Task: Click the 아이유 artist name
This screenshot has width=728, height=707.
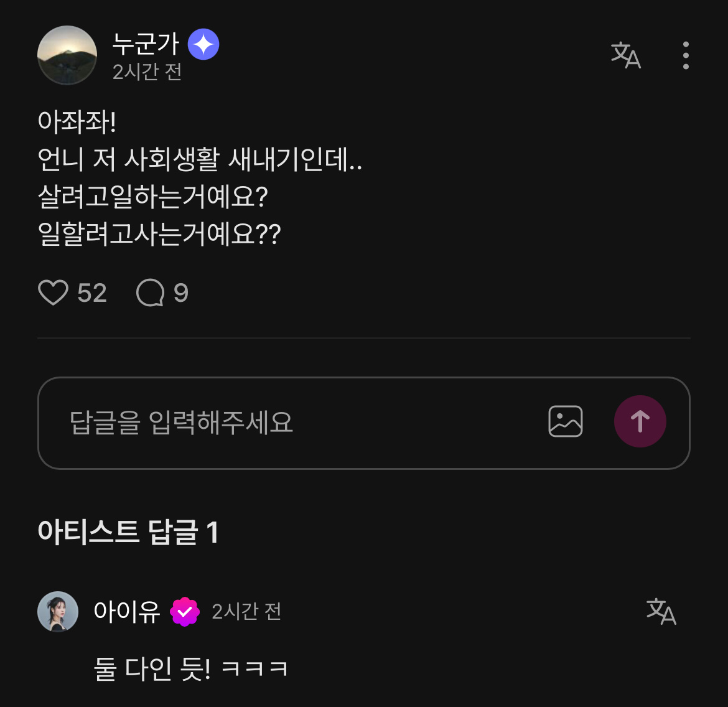Action: 126,611
